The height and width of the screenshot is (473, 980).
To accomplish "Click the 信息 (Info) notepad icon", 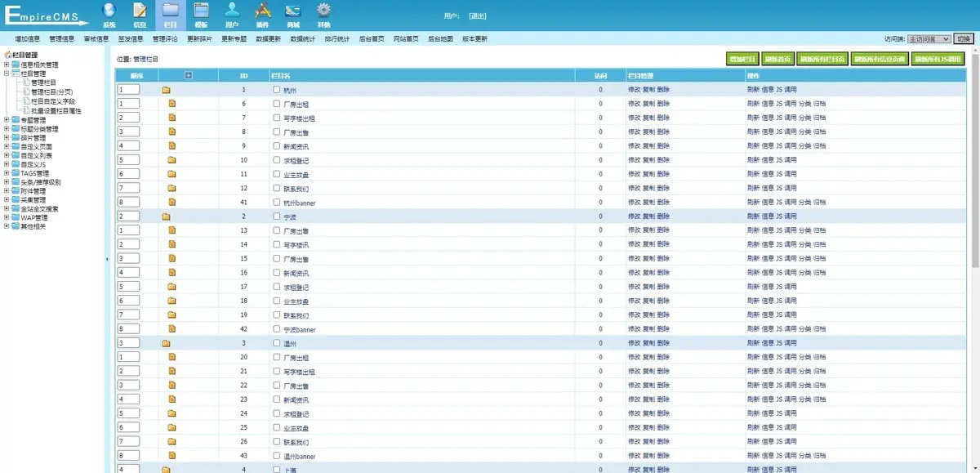I will pos(140,11).
